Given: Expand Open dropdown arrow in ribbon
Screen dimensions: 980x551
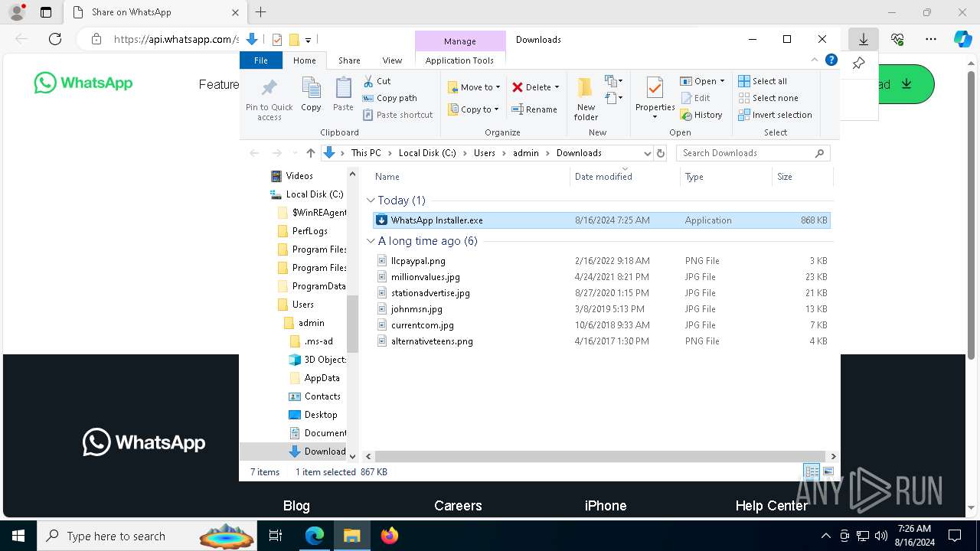Looking at the screenshot, I should point(722,81).
